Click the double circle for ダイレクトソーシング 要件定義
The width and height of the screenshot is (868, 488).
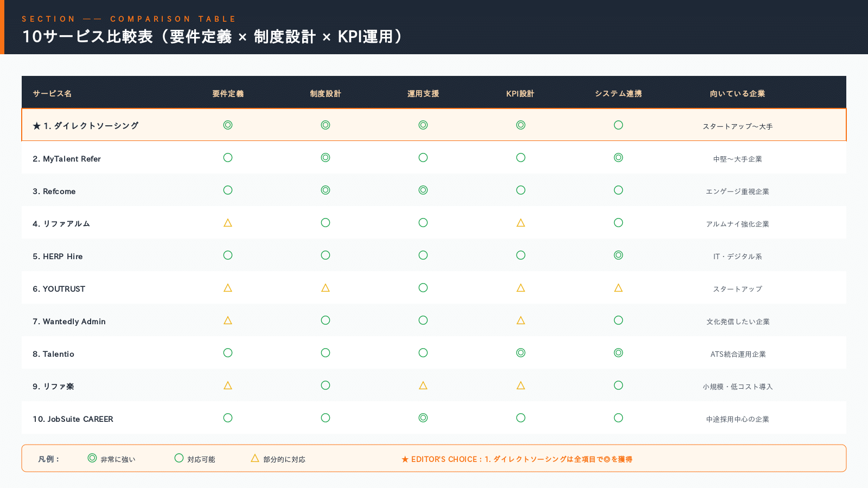(228, 125)
